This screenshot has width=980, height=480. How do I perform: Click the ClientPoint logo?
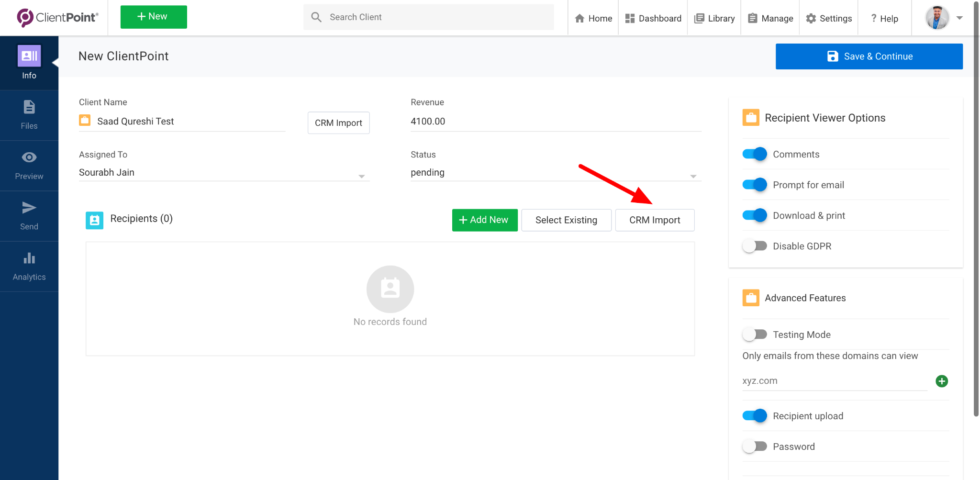tap(57, 17)
